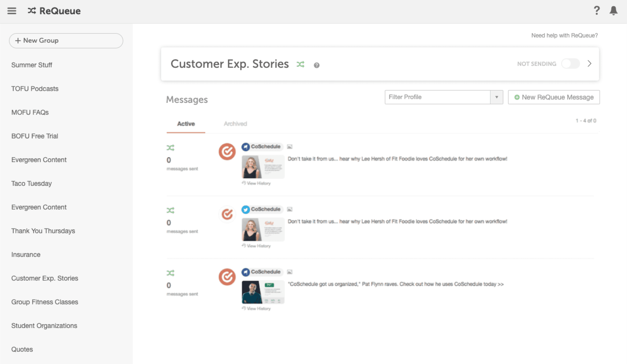627x364 pixels.
Task: Open the Filter Profile dropdown arrow
Action: [x=497, y=97]
